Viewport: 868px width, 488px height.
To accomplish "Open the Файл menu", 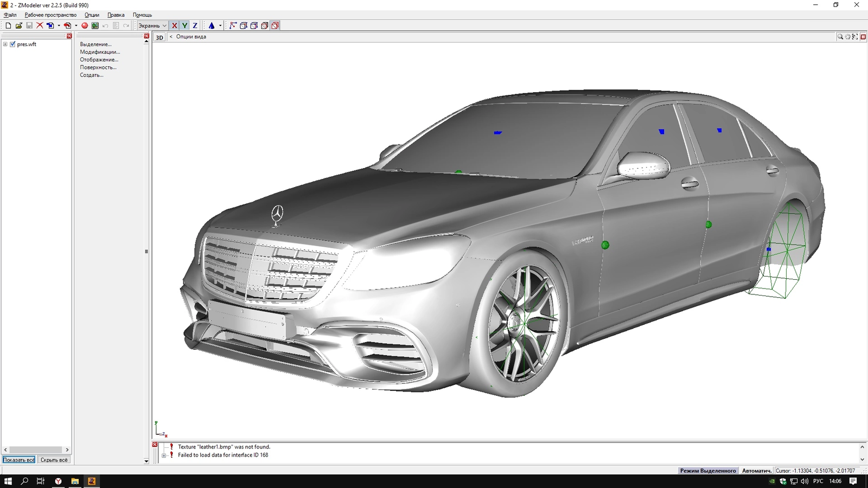I will click(x=10, y=15).
